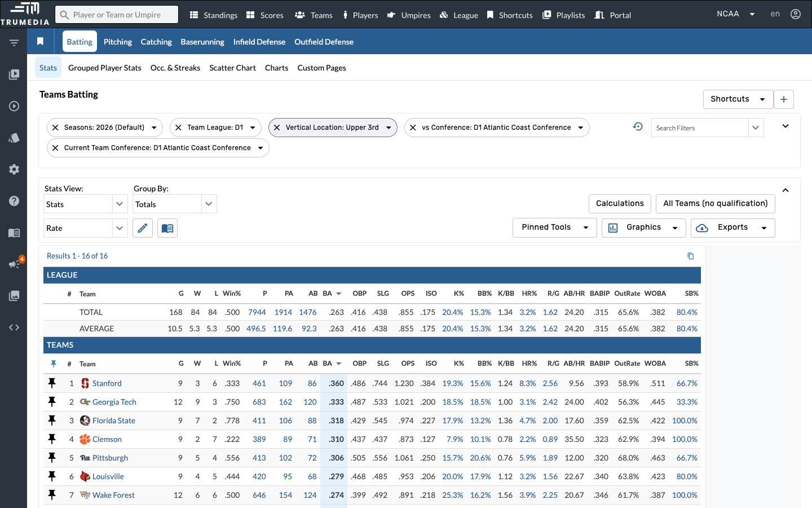Open announcements megaphone with badge
The width and height of the screenshot is (812, 508).
15,263
